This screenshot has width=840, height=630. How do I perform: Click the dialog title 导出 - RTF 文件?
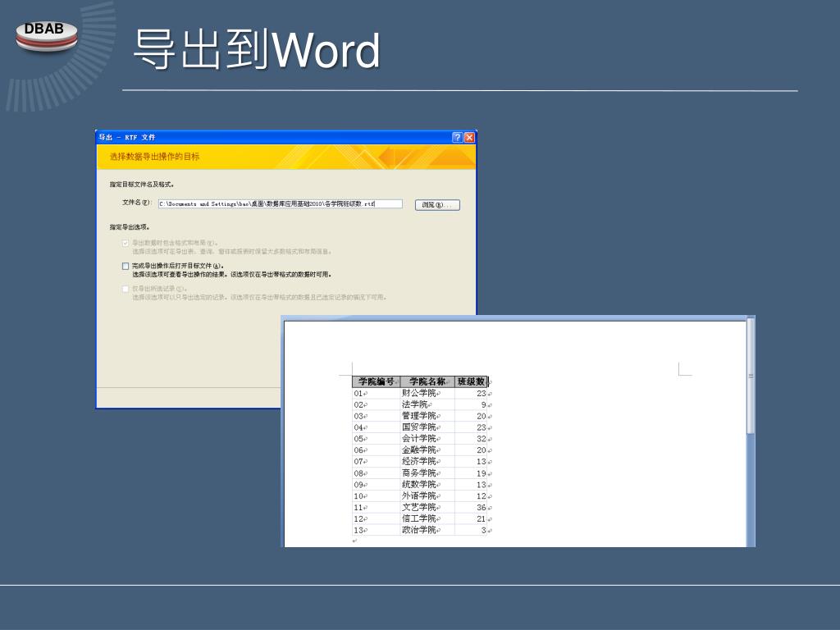(127, 137)
